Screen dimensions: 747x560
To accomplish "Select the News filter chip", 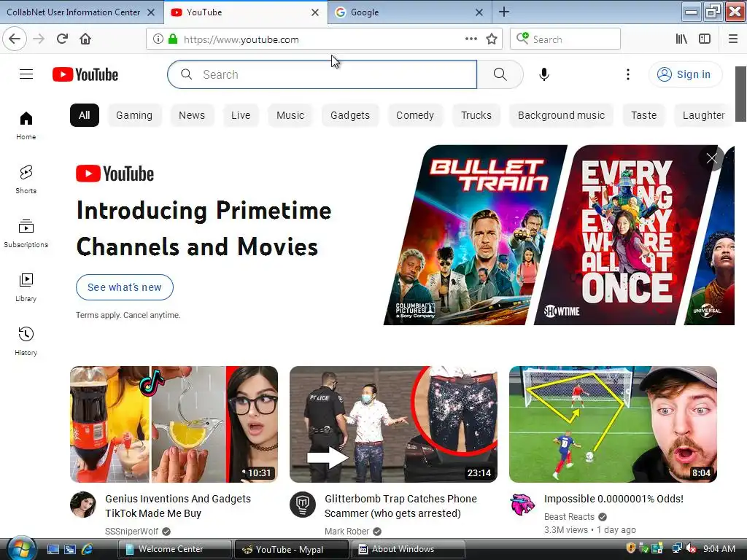I will coord(192,115).
